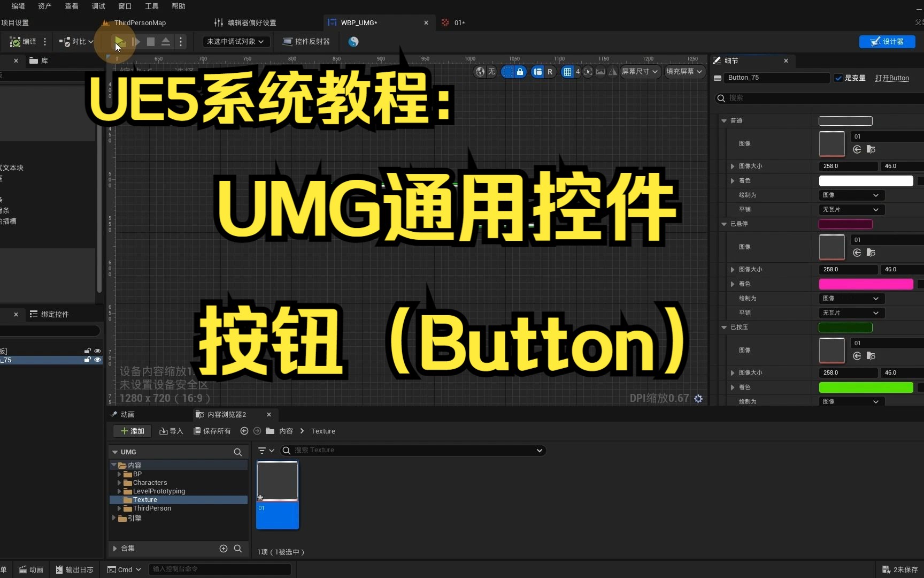The height and width of the screenshot is (578, 924).
Task: Open content browser filter menu
Action: pyautogui.click(x=266, y=451)
